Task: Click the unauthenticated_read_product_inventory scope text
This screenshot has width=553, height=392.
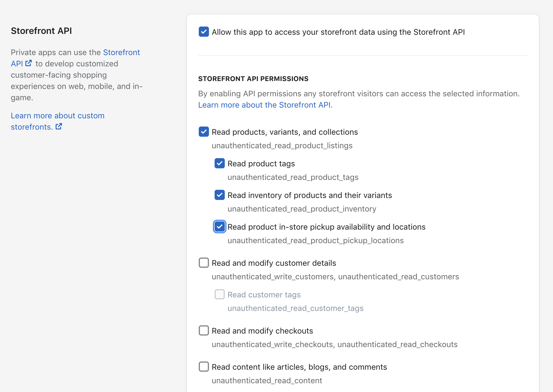Action: (x=302, y=209)
